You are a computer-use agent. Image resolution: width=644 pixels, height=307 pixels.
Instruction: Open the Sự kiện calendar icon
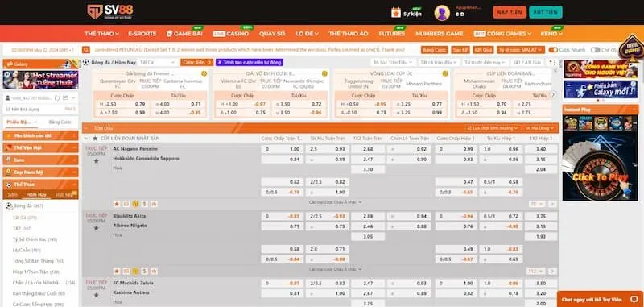tap(396, 12)
